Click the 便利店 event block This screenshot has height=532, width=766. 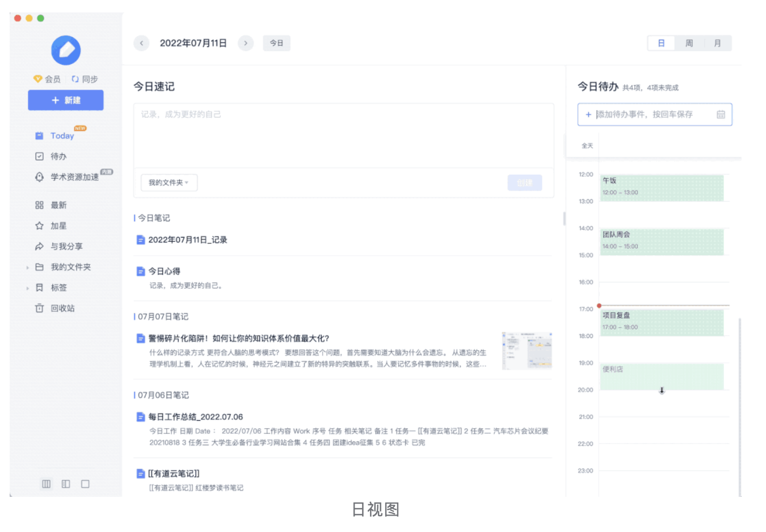[x=662, y=377]
